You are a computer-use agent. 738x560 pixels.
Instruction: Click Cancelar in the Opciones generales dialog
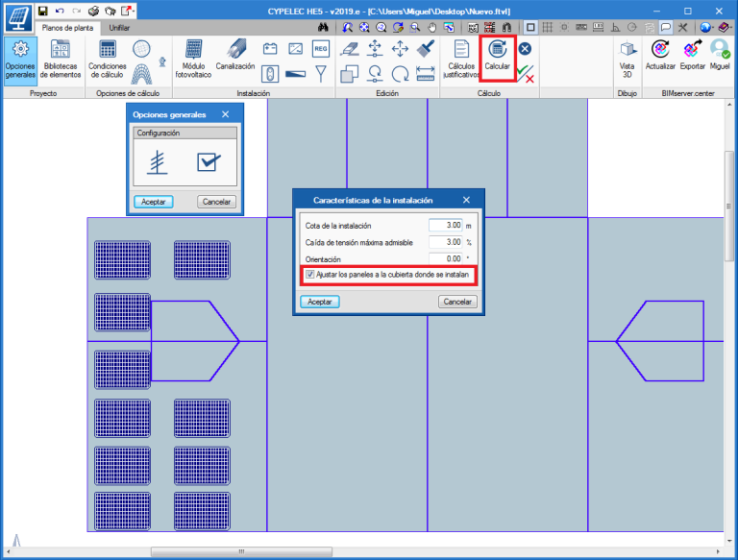pyautogui.click(x=216, y=202)
